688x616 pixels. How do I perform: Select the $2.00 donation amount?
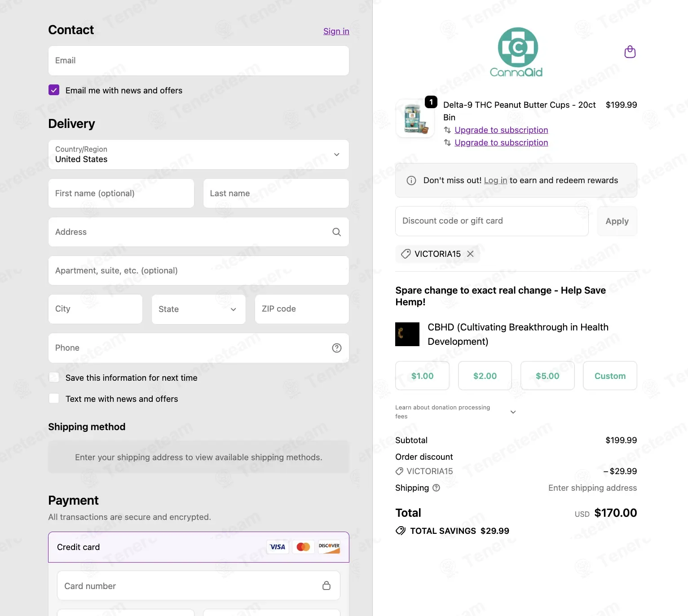coord(485,376)
